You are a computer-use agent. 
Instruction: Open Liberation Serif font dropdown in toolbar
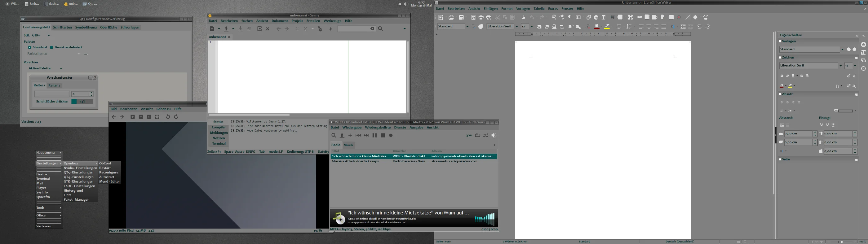point(516,27)
